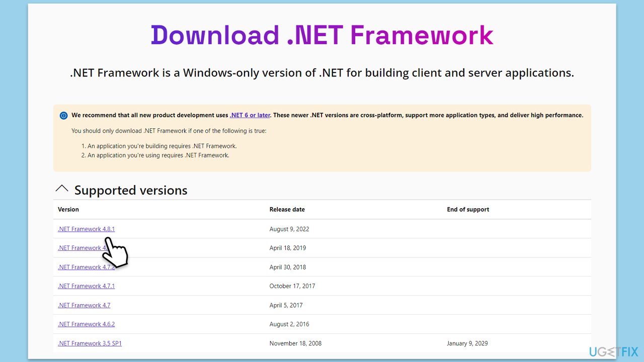Viewport: 644px width, 362px height.
Task: Click the Release date column header
Action: 287,210
